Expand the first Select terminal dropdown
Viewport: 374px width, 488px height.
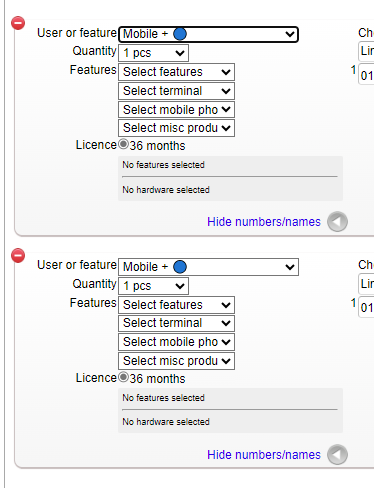tap(176, 91)
